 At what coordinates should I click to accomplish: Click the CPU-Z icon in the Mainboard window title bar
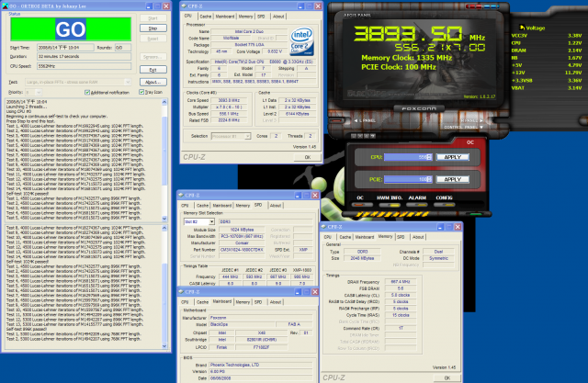point(181,291)
